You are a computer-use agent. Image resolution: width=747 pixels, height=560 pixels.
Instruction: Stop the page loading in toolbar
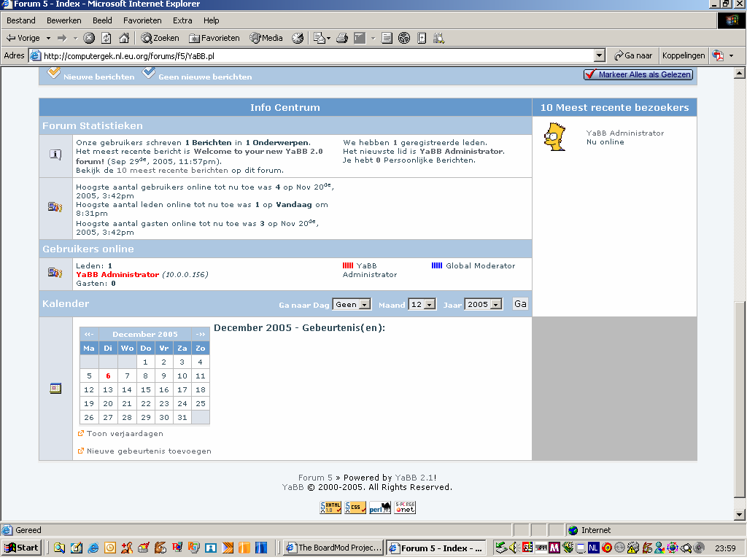pyautogui.click(x=89, y=38)
